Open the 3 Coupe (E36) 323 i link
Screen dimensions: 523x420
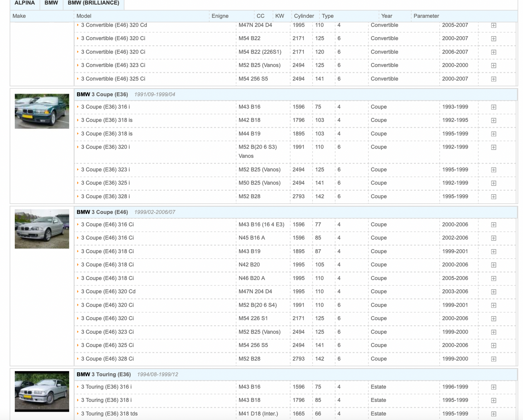[x=105, y=170]
